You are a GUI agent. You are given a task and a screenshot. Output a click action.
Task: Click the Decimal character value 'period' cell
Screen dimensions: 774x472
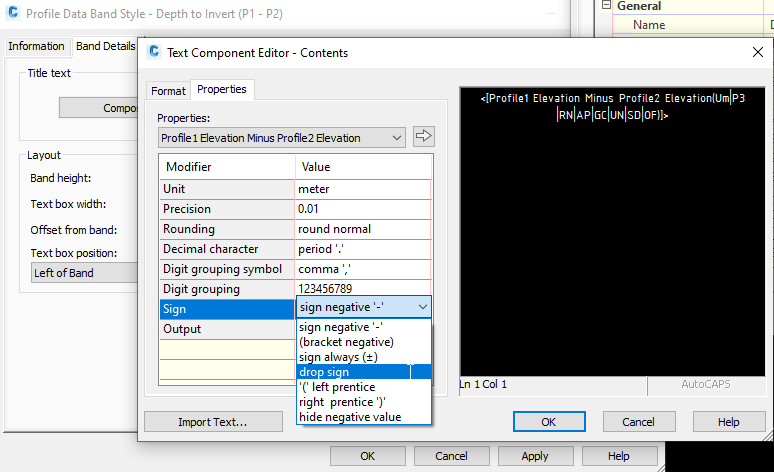(x=363, y=249)
